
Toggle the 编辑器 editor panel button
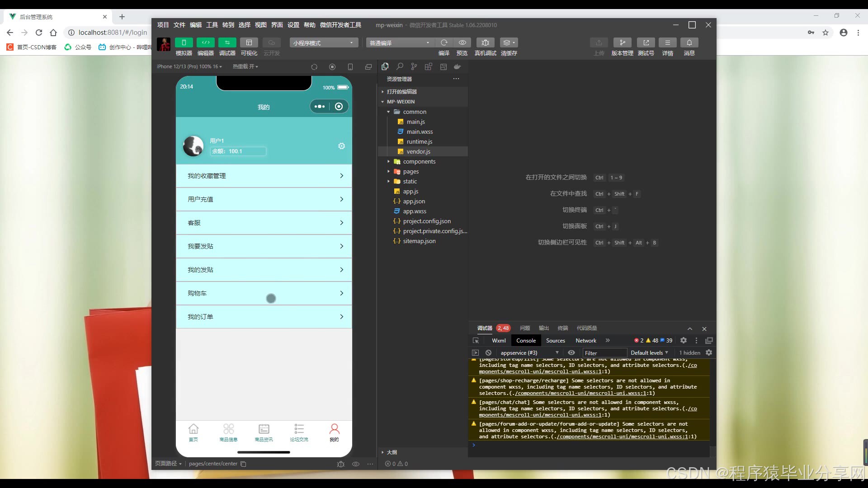coord(205,42)
